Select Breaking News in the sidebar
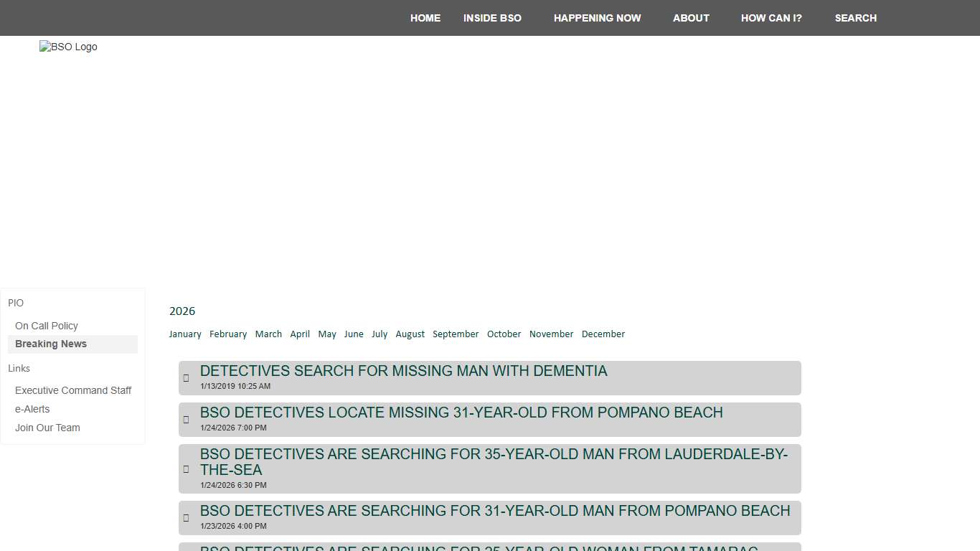This screenshot has width=980, height=551. [51, 344]
